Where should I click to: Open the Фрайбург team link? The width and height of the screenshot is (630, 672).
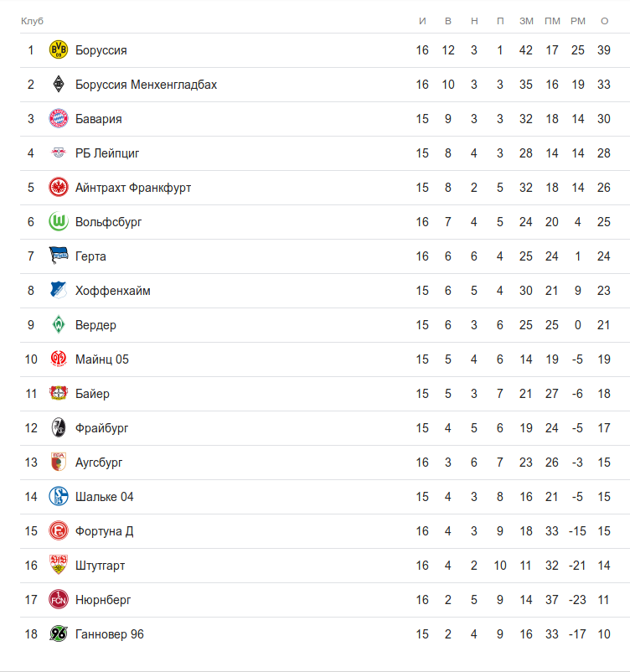[x=101, y=428]
